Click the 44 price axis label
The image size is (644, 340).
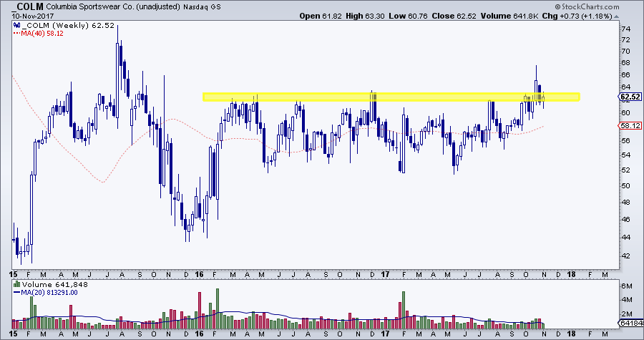tap(626, 237)
